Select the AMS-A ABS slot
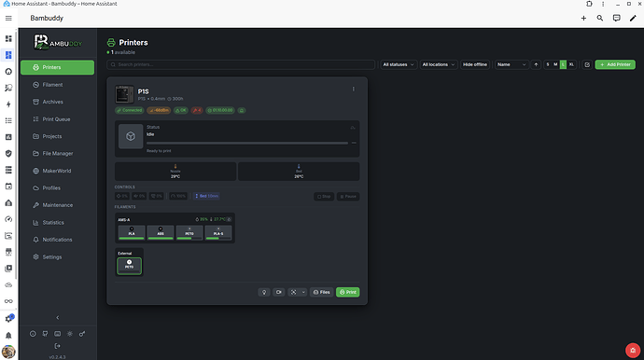 click(161, 233)
